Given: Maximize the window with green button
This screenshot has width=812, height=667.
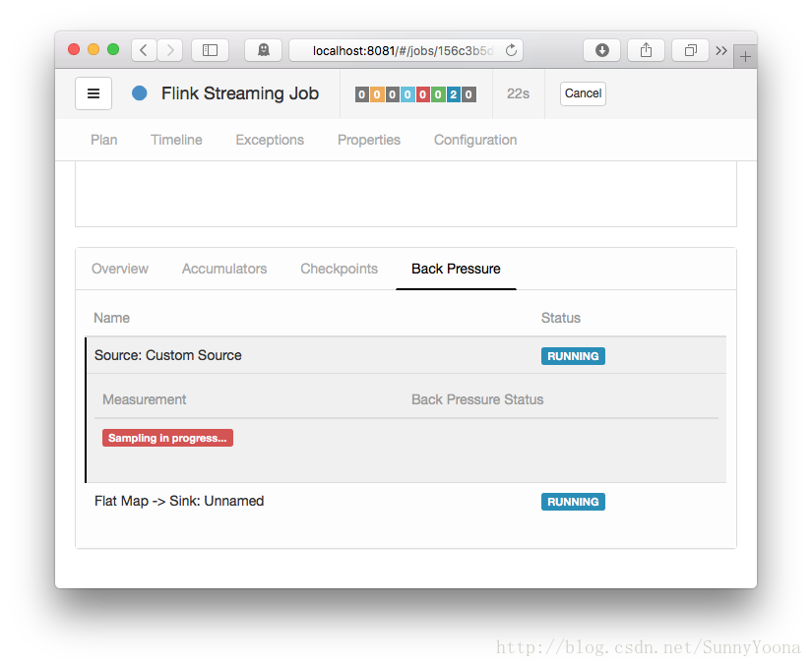Looking at the screenshot, I should [113, 49].
